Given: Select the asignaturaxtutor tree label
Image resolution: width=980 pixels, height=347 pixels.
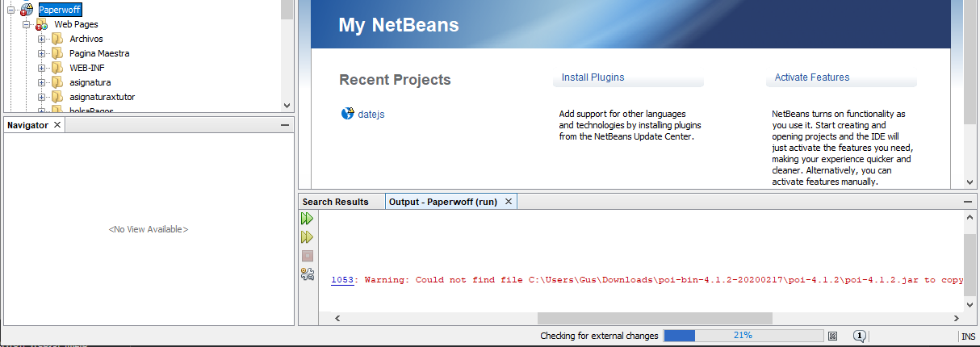Looking at the screenshot, I should tap(102, 97).
